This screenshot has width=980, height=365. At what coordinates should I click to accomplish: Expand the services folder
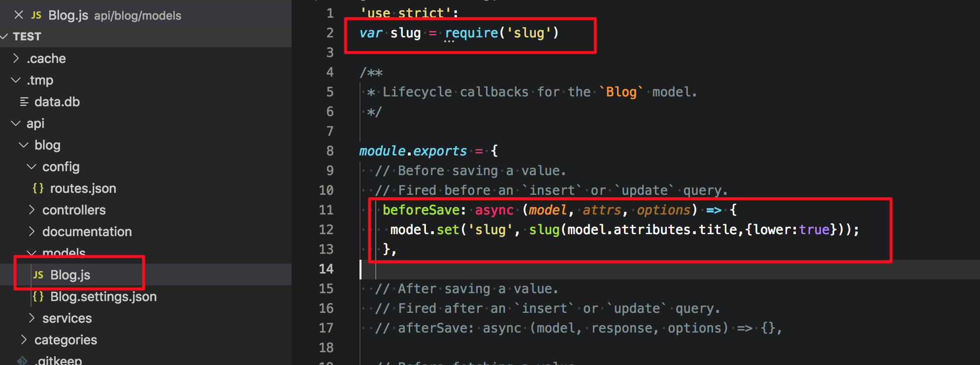(32, 318)
